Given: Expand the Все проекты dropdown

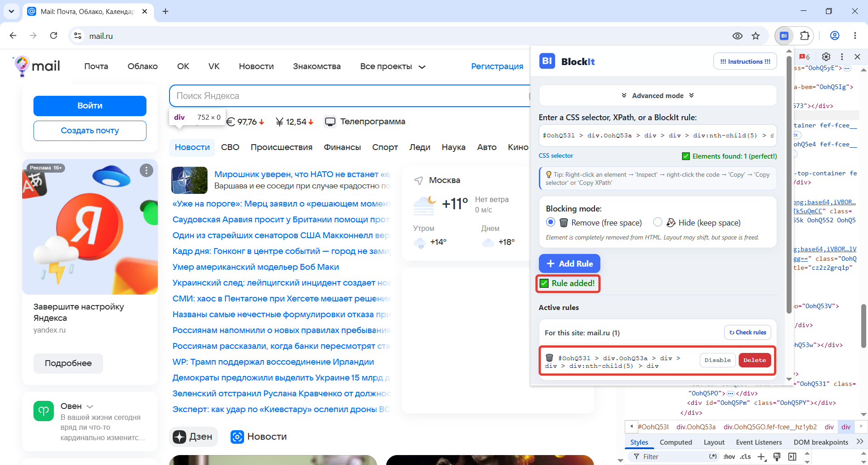Looking at the screenshot, I should pos(392,66).
